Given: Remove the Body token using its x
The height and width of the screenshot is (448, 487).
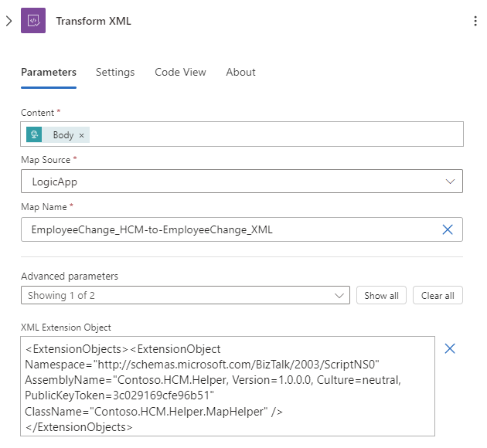Looking at the screenshot, I should tap(81, 135).
